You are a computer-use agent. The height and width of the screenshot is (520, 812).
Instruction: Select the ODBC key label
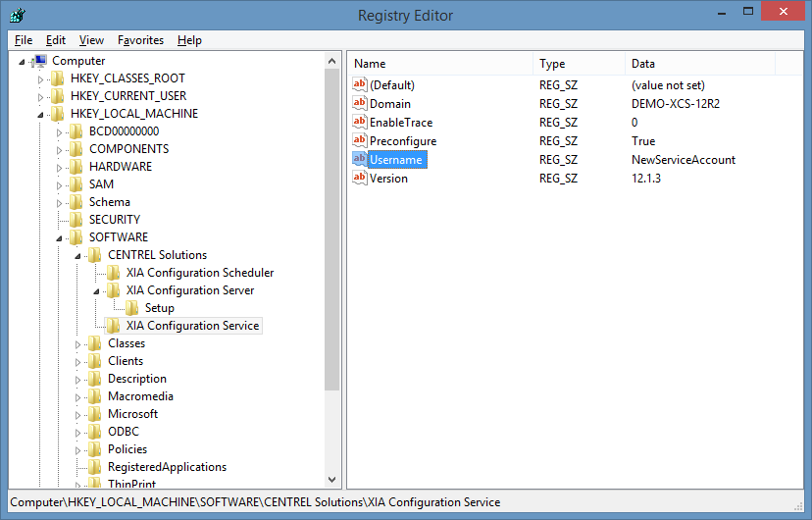[x=124, y=432]
